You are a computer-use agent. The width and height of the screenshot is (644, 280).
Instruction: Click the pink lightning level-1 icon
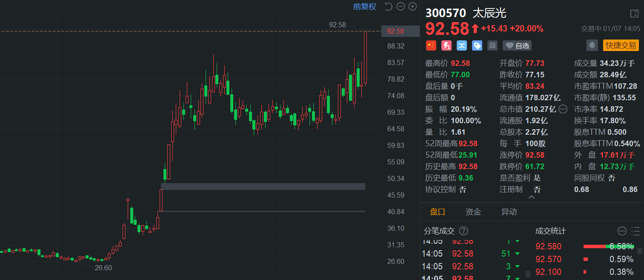click(x=447, y=45)
